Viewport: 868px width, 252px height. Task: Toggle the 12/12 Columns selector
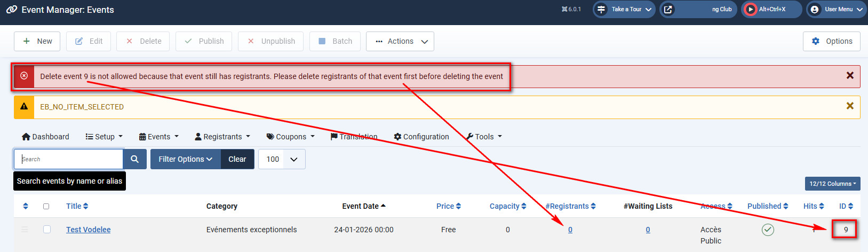832,184
